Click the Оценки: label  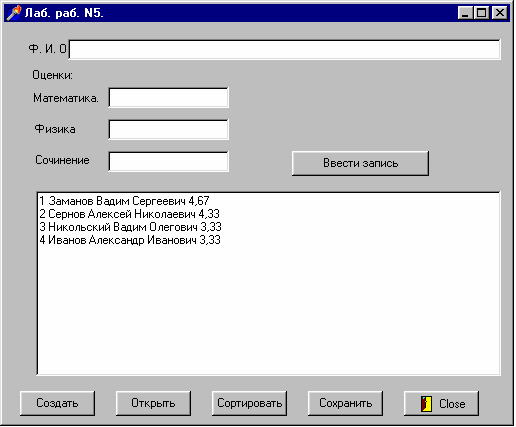pyautogui.click(x=52, y=75)
